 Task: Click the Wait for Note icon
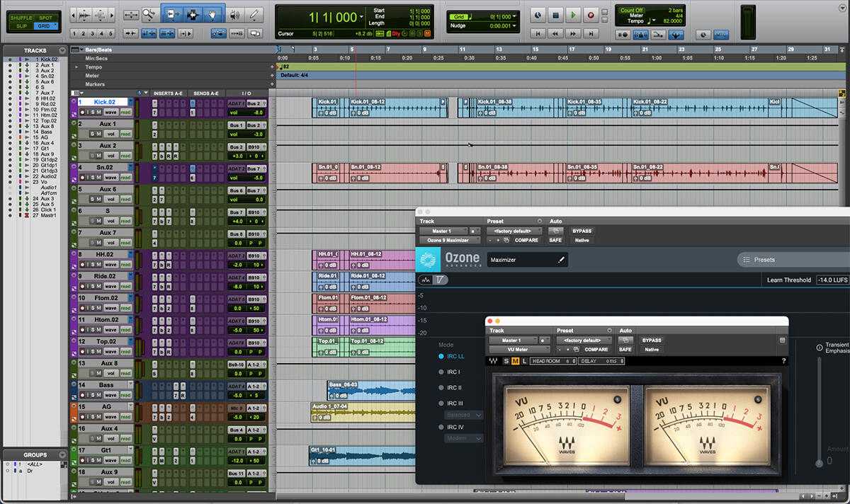click(623, 34)
